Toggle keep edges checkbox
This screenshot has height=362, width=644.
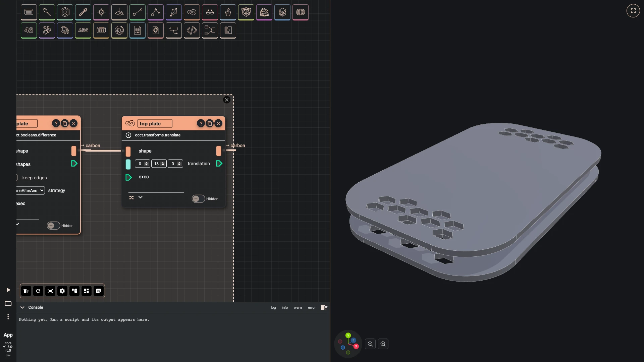pyautogui.click(x=16, y=178)
